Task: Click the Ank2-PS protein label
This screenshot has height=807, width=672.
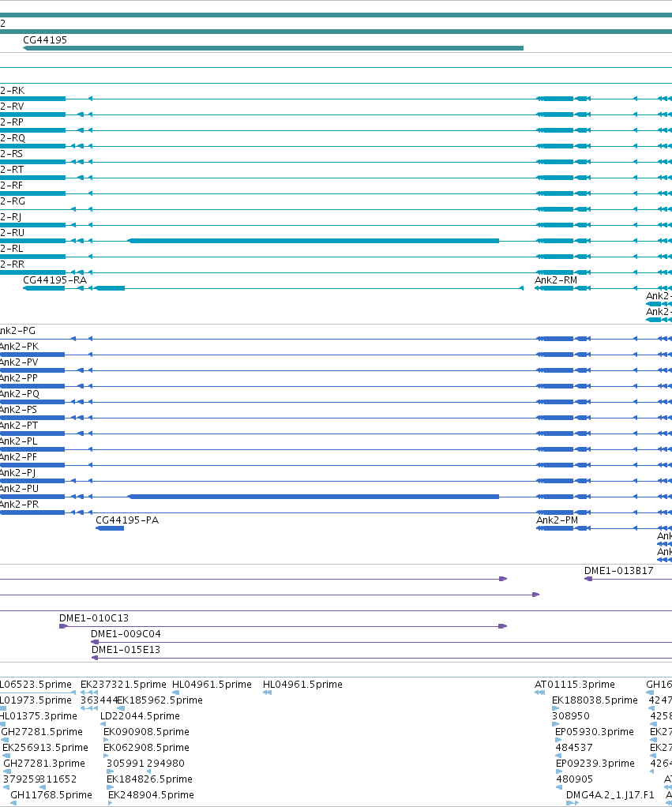Action: coord(19,410)
